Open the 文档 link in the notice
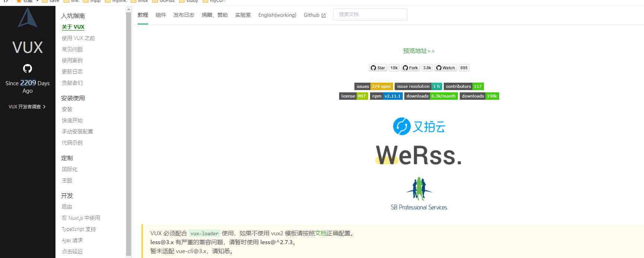 321,233
